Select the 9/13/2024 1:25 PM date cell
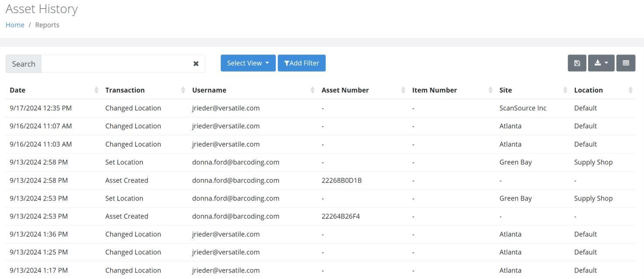The height and width of the screenshot is (279, 644). pos(39,252)
